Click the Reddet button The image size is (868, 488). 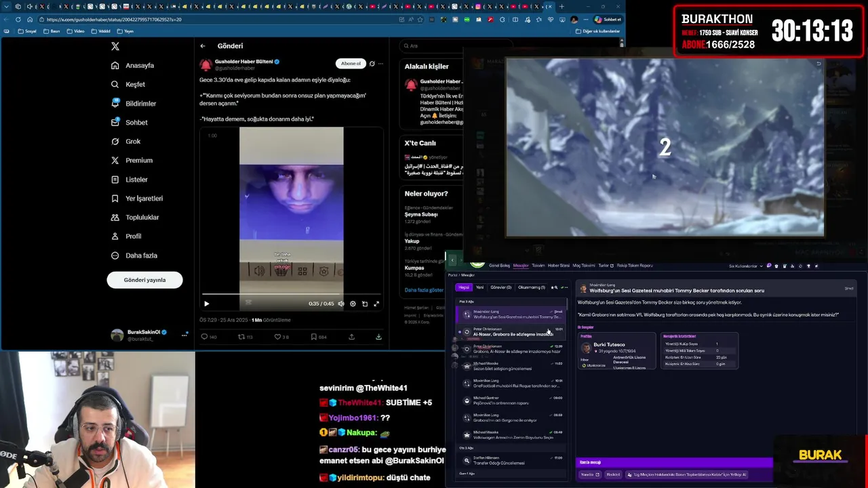tap(613, 474)
